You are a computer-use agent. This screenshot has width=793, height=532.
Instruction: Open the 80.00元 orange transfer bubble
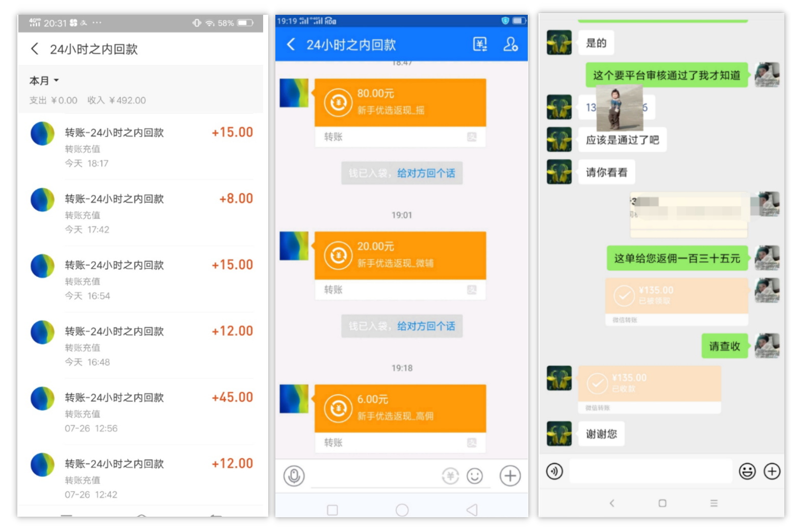coord(400,103)
